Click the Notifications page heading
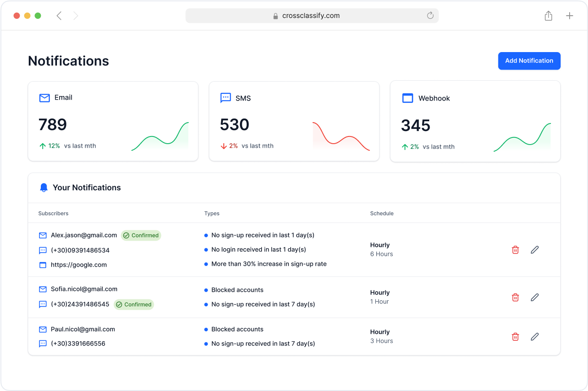The width and height of the screenshot is (588, 391). [69, 61]
